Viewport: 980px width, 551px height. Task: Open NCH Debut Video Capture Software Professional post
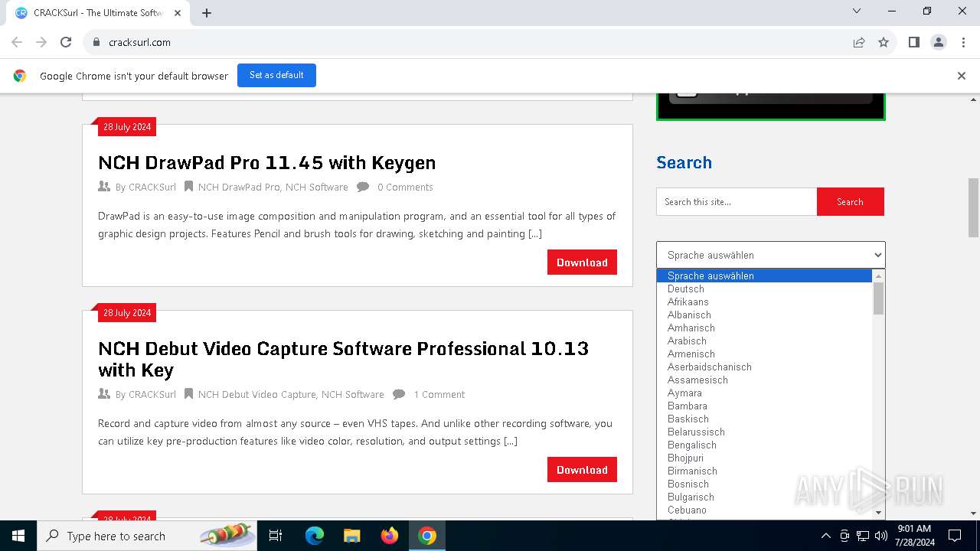click(x=343, y=359)
